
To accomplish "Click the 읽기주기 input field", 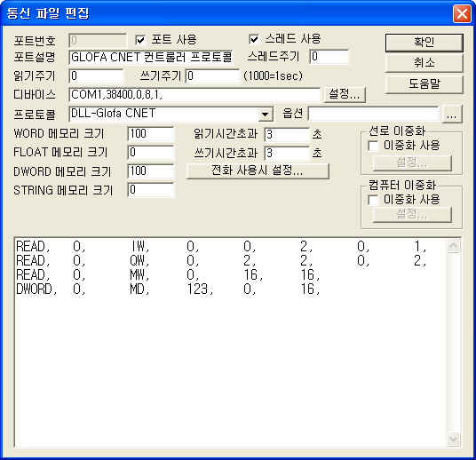I will (x=96, y=75).
